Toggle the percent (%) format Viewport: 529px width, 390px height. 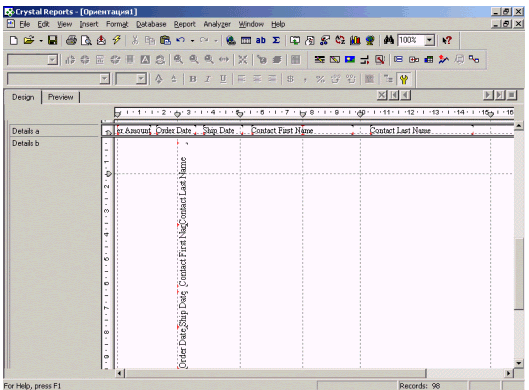point(320,79)
